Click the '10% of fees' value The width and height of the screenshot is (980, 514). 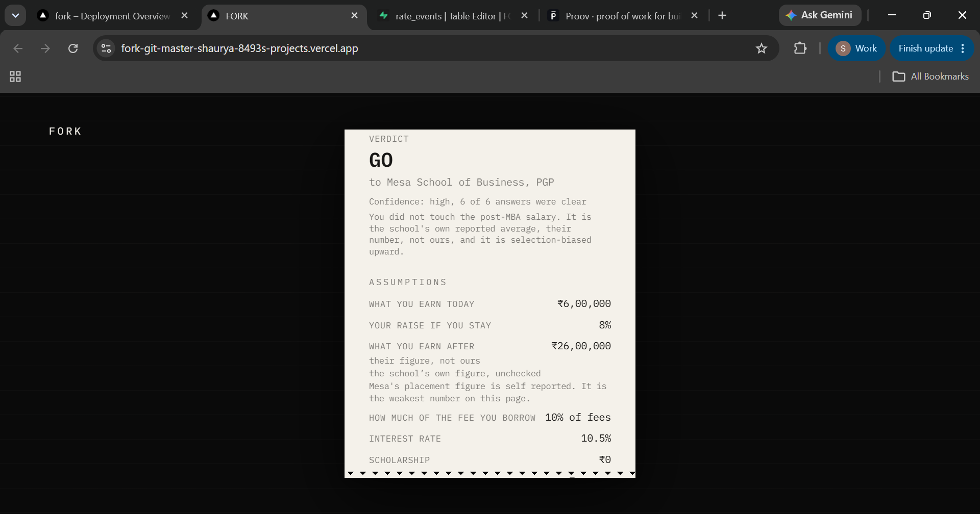pos(578,418)
